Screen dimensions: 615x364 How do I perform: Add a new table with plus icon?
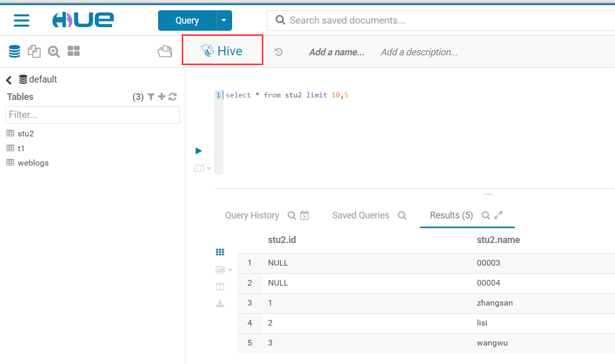pos(162,97)
